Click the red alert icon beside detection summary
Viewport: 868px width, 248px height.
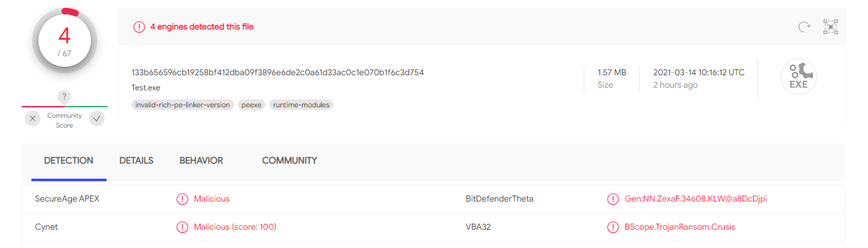(139, 27)
